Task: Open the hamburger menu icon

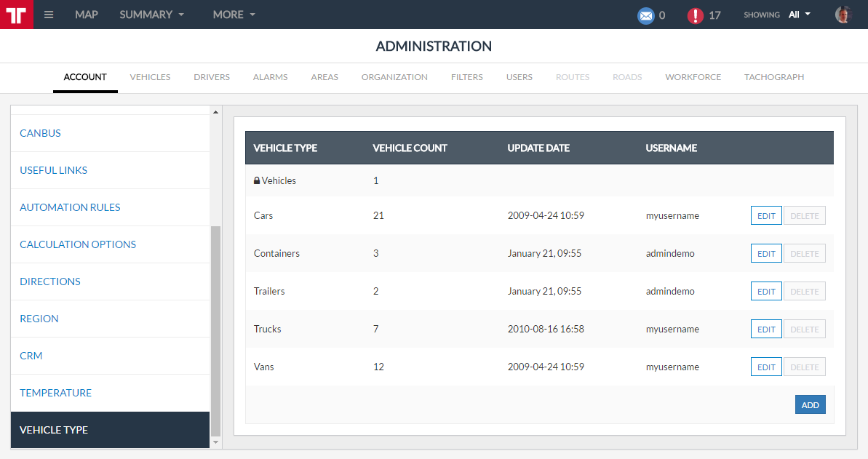Action: [49, 15]
